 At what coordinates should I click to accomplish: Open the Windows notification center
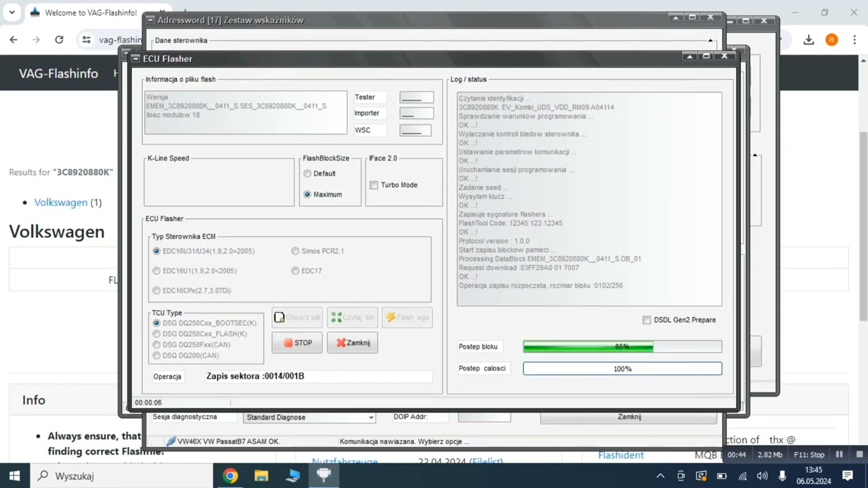tap(848, 476)
